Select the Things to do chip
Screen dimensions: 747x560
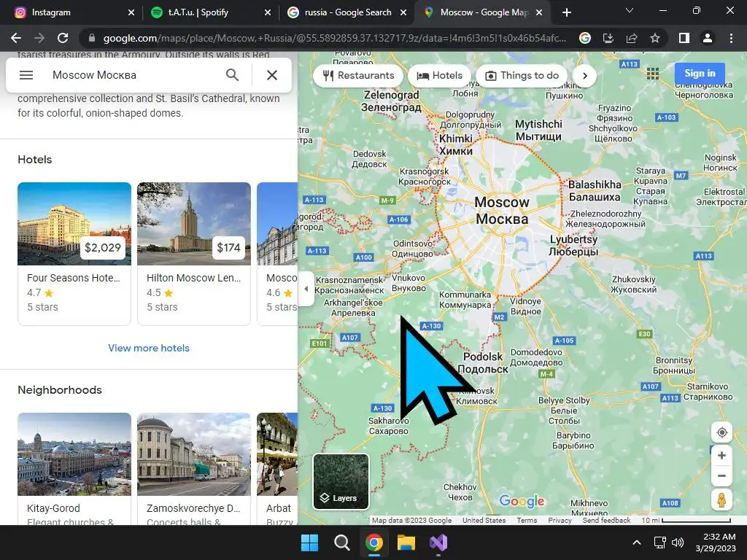point(522,76)
